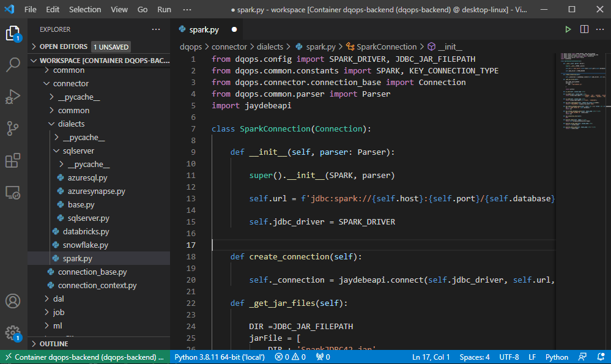Collapse the dialects folder

(x=71, y=124)
